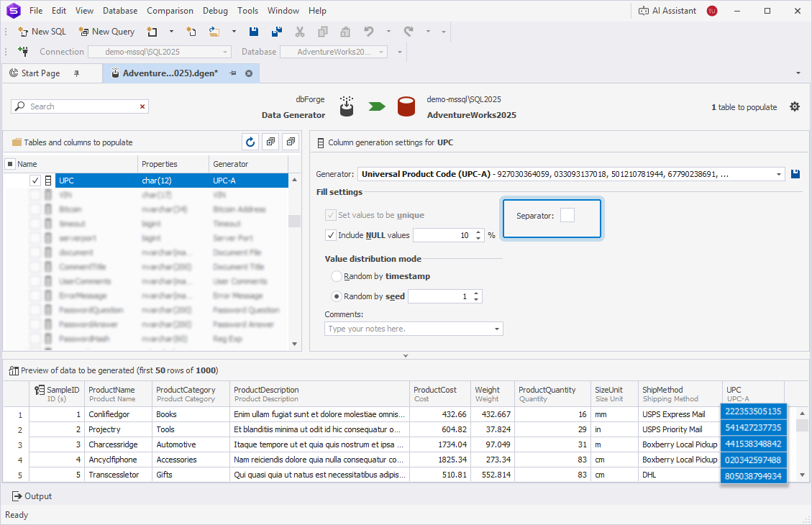Open the dropdown arrow next to Undo
The image size is (812, 525).
pos(388,32)
